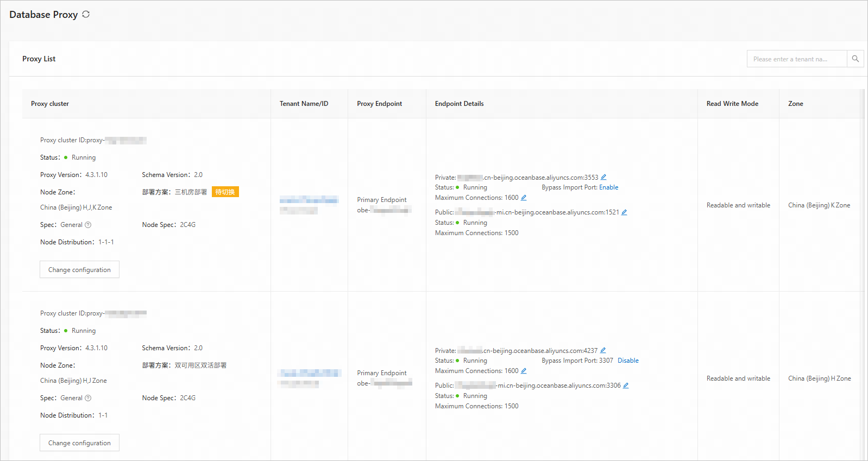Click the orange 待切换 tag
This screenshot has height=461, width=868.
tap(225, 192)
